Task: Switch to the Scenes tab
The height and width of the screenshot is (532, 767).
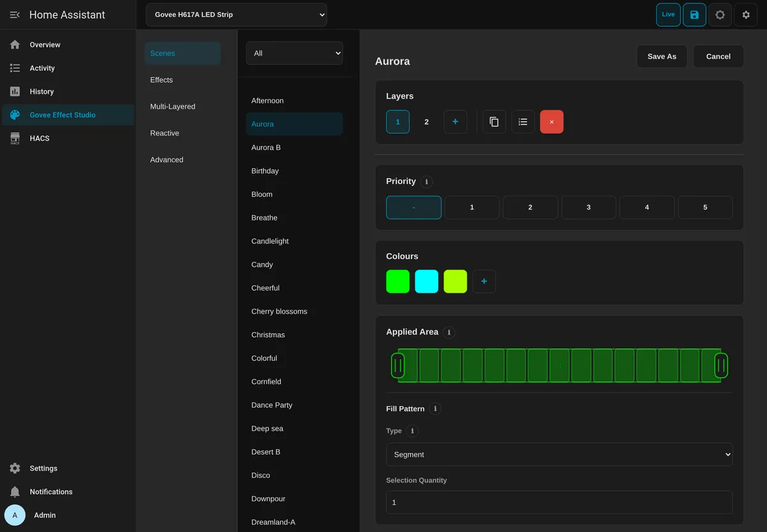Action: coord(183,54)
